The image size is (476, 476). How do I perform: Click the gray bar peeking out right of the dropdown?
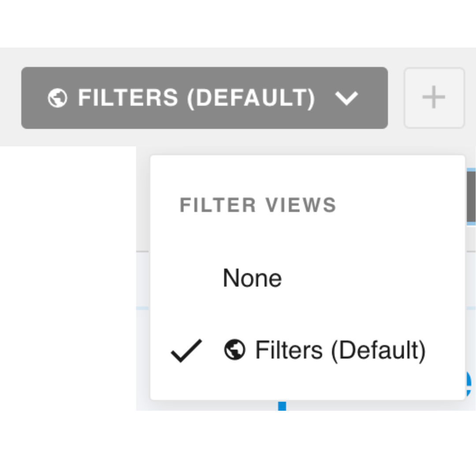(471, 196)
